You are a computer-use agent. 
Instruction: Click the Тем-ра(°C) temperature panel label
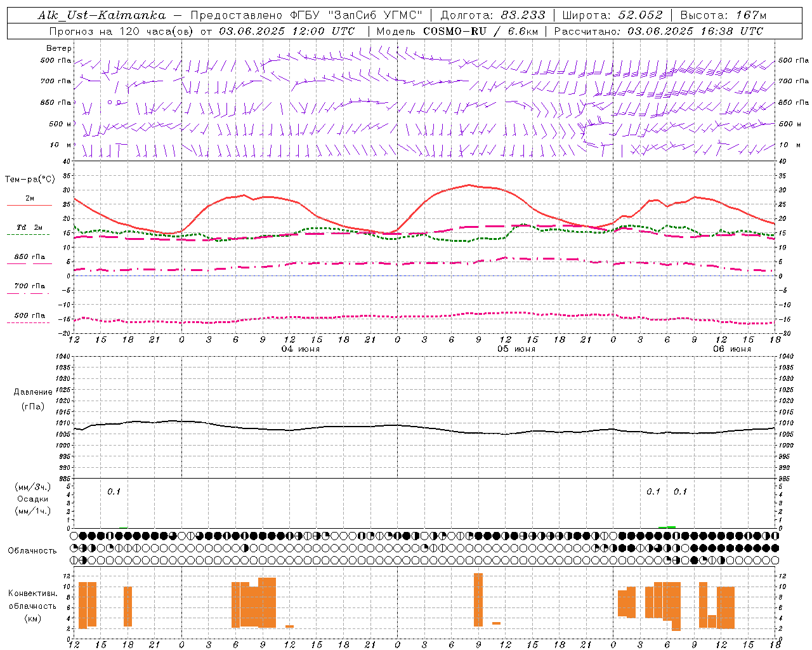(30, 180)
